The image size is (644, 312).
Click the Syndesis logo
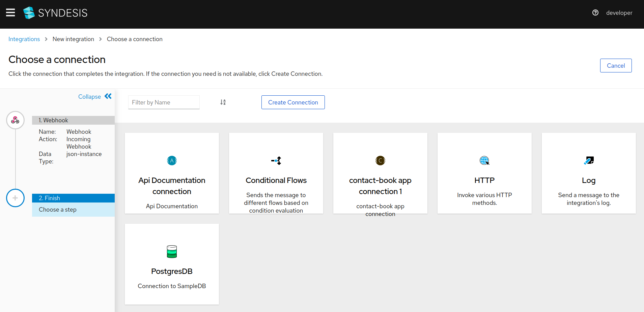point(55,13)
